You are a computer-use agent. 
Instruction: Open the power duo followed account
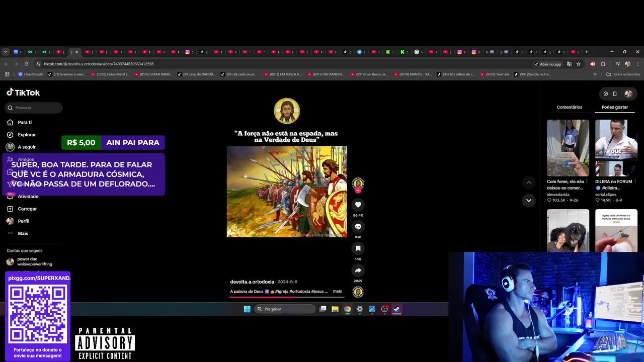click(30, 261)
